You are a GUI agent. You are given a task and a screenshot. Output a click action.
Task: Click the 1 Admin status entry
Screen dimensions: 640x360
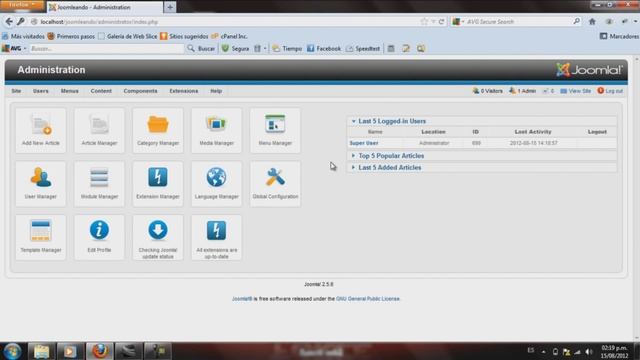tap(522, 91)
